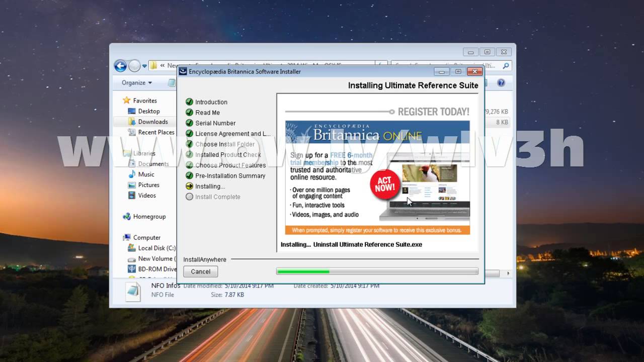The width and height of the screenshot is (644, 362).
Task: Select Favorites in navigation pane
Action: tap(145, 101)
